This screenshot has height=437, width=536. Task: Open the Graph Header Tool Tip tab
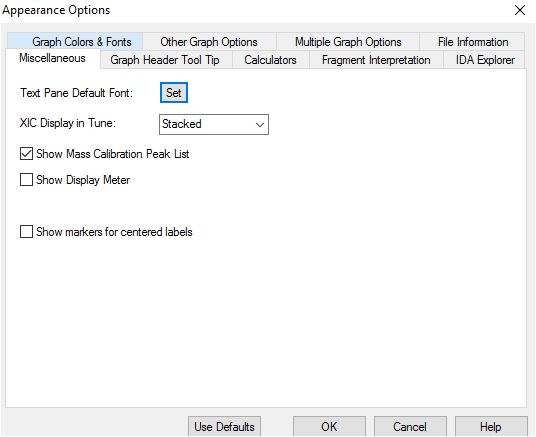pos(166,60)
